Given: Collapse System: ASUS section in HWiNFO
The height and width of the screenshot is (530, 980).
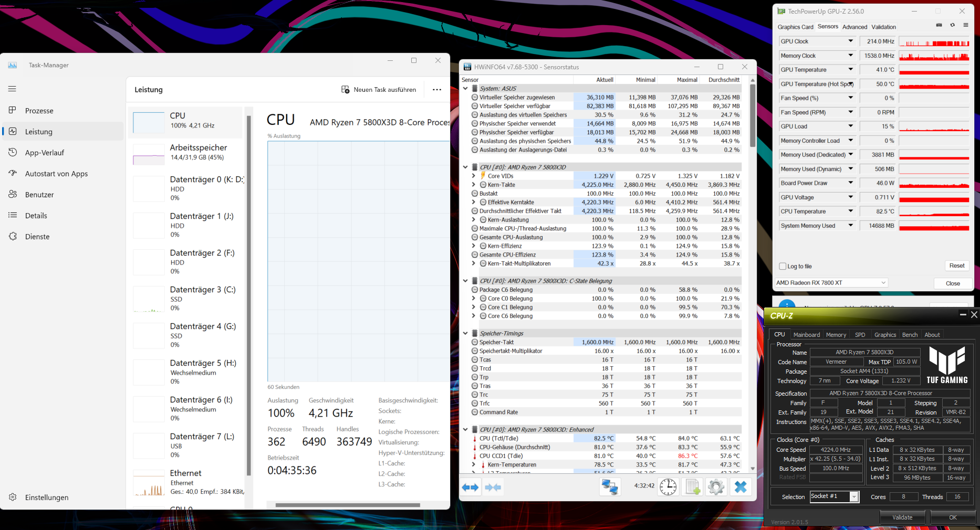Looking at the screenshot, I should (x=465, y=89).
